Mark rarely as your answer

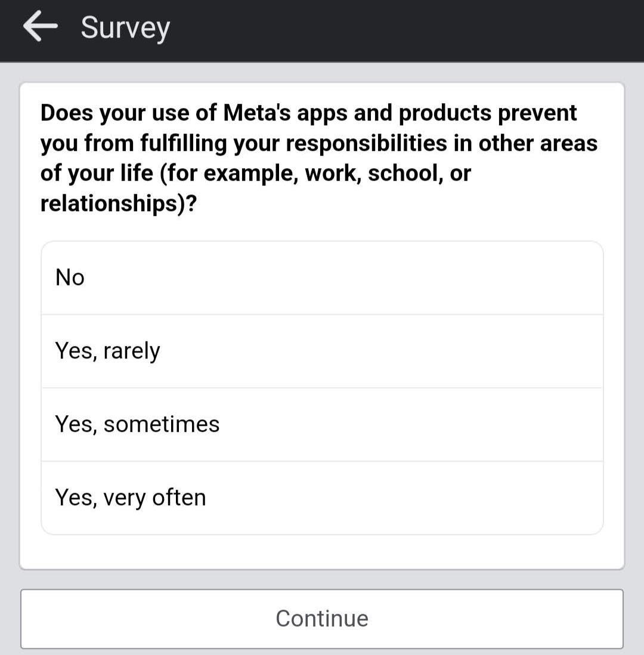pos(322,351)
